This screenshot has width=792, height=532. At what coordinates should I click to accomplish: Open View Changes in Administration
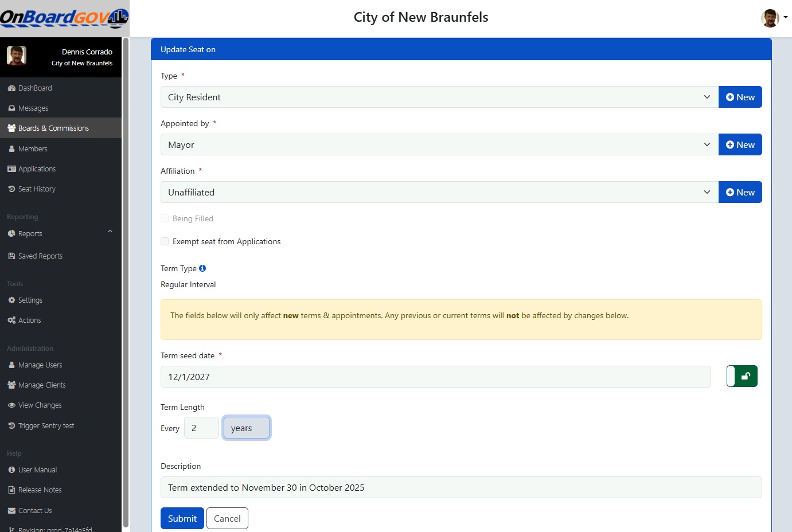(x=40, y=405)
